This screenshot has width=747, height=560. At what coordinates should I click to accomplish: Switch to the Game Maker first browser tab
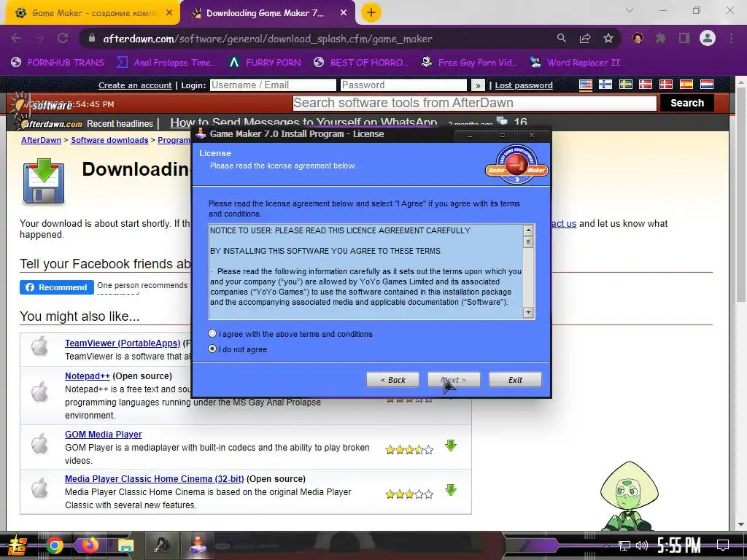point(93,13)
